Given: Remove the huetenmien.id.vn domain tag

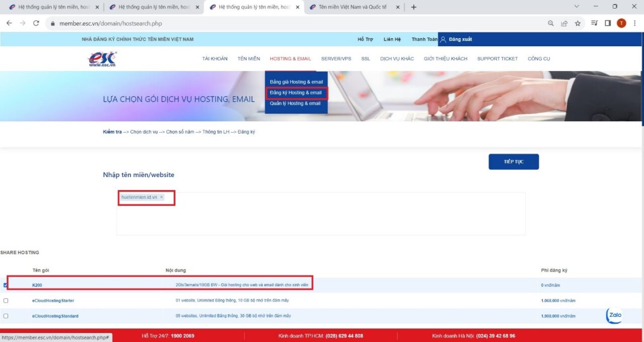Looking at the screenshot, I should click(162, 197).
